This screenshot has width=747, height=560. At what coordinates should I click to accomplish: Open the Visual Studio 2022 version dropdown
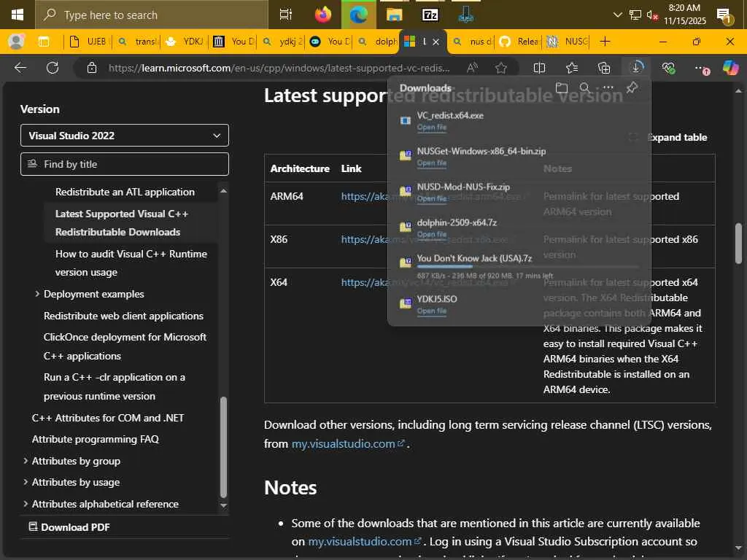tap(124, 135)
